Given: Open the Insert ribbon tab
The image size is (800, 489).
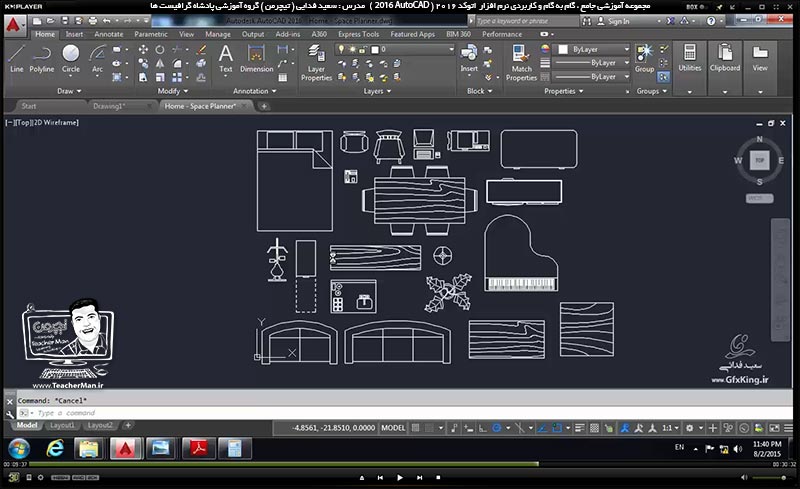Looking at the screenshot, I should point(74,34).
